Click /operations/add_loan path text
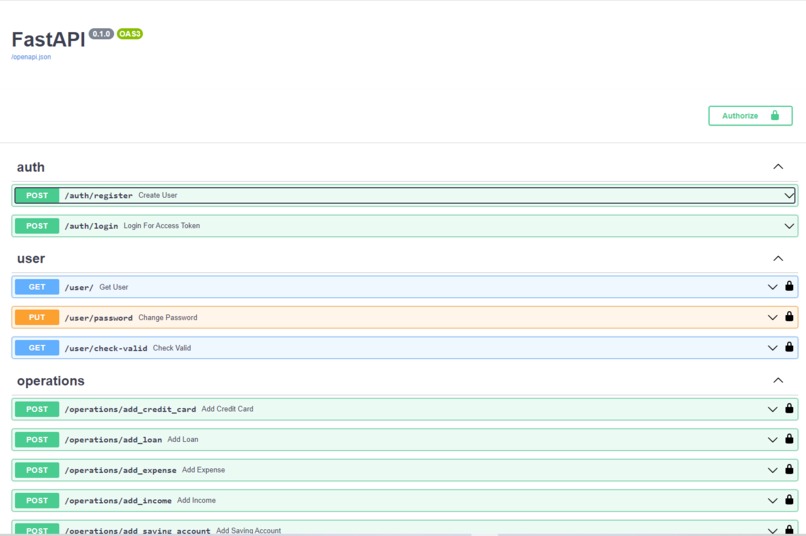This screenshot has width=806, height=536. pos(113,440)
